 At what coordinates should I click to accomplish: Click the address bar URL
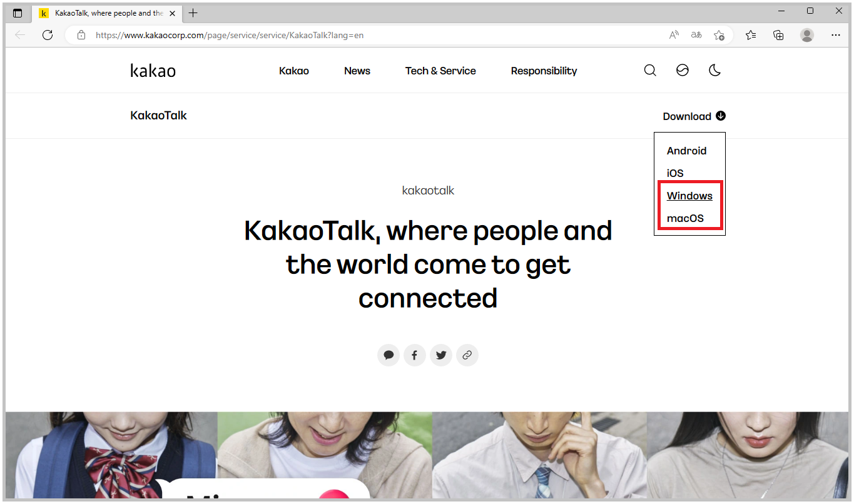230,35
